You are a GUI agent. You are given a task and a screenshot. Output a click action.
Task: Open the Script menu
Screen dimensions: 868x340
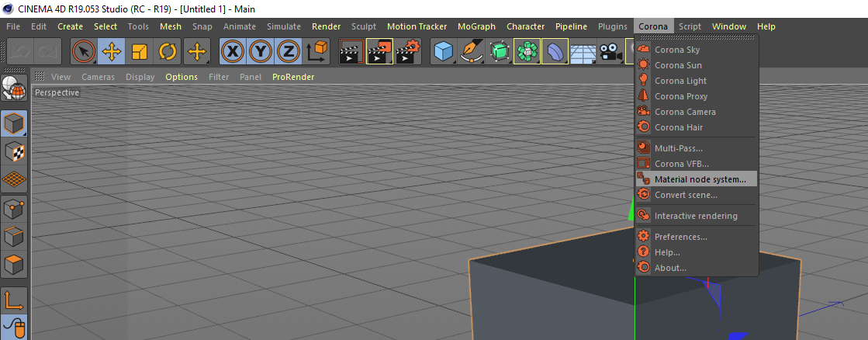tap(690, 26)
